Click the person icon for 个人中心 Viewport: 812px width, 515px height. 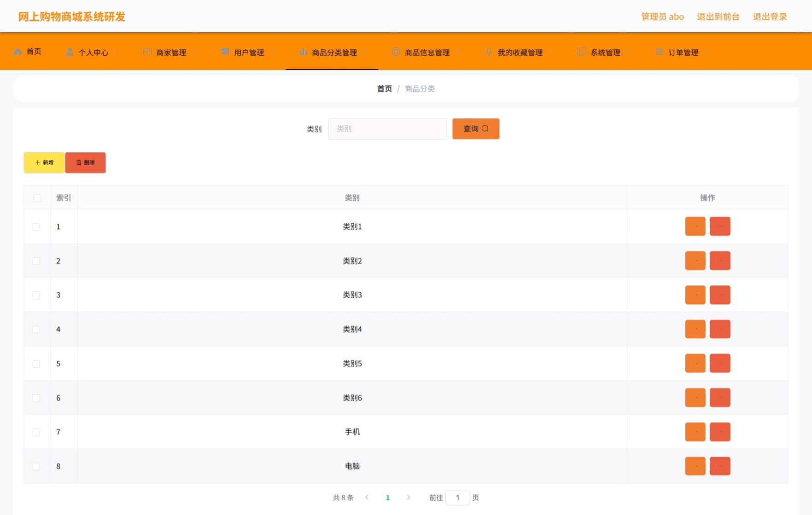[70, 52]
